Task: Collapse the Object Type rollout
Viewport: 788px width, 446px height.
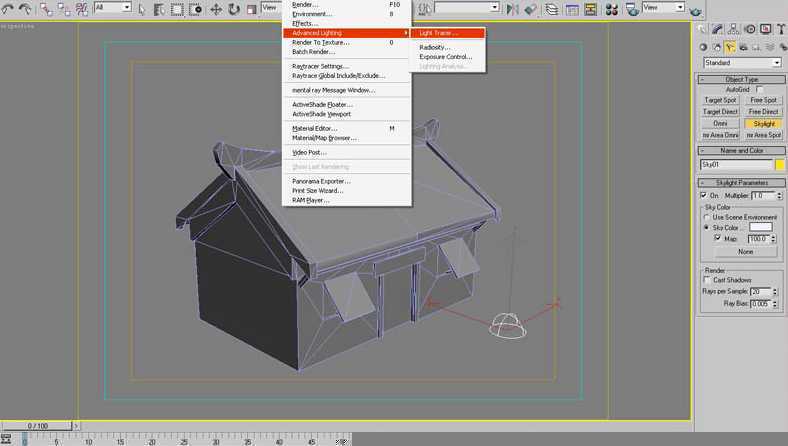Action: (x=742, y=79)
